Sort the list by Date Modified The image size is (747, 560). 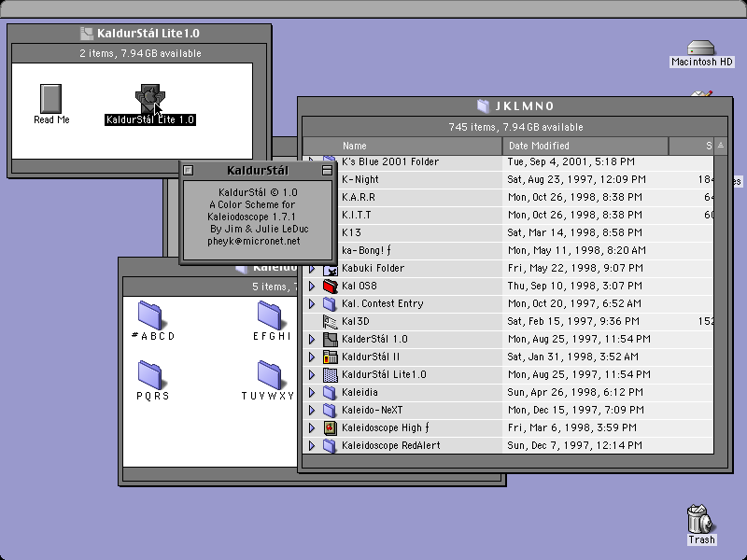tap(585, 146)
